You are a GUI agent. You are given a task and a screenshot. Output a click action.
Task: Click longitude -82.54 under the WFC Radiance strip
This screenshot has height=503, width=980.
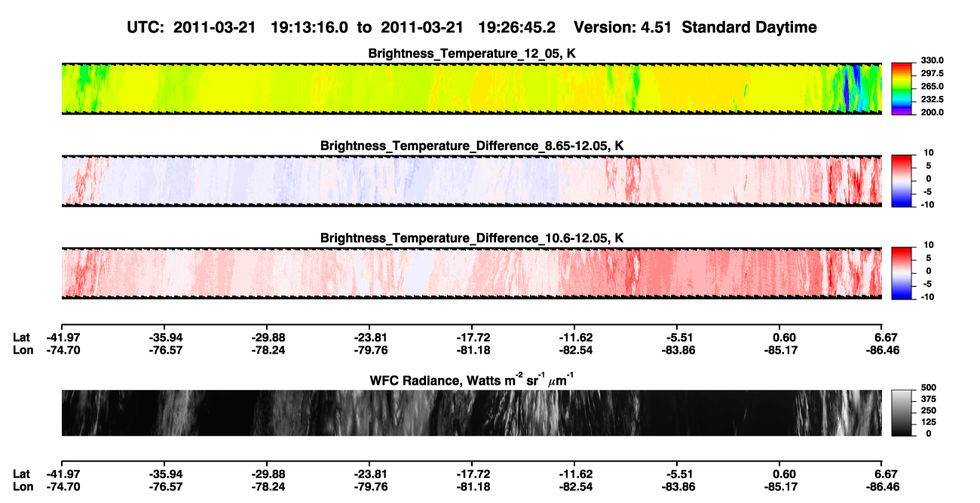coord(574,486)
